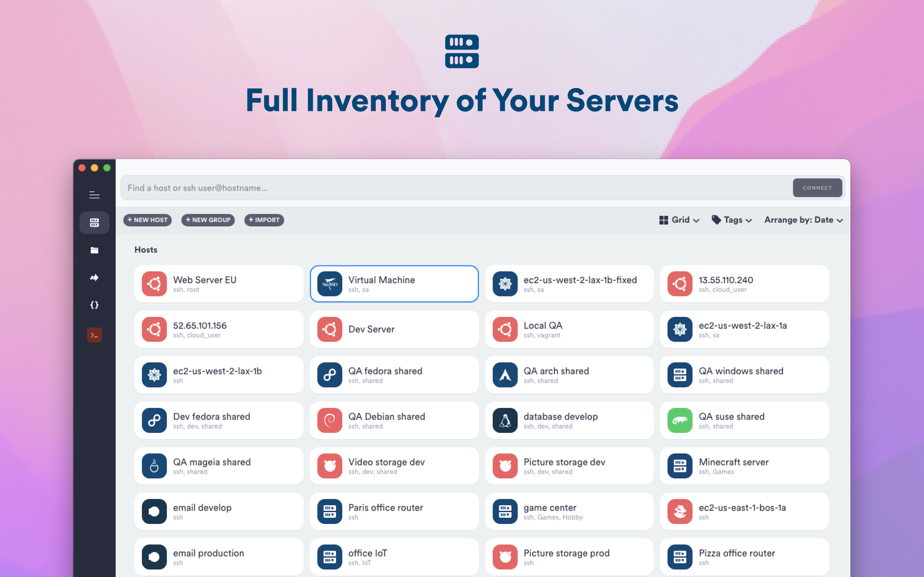Click the Arch logo on QA arch shared
Screen dimensions: 924x577
[505, 375]
